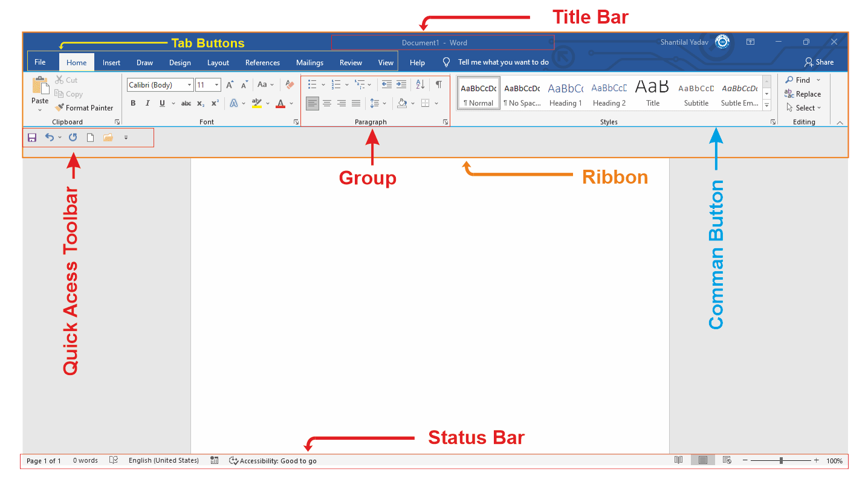This screenshot has width=868, height=479.
Task: Click the Replace button
Action: pos(803,94)
